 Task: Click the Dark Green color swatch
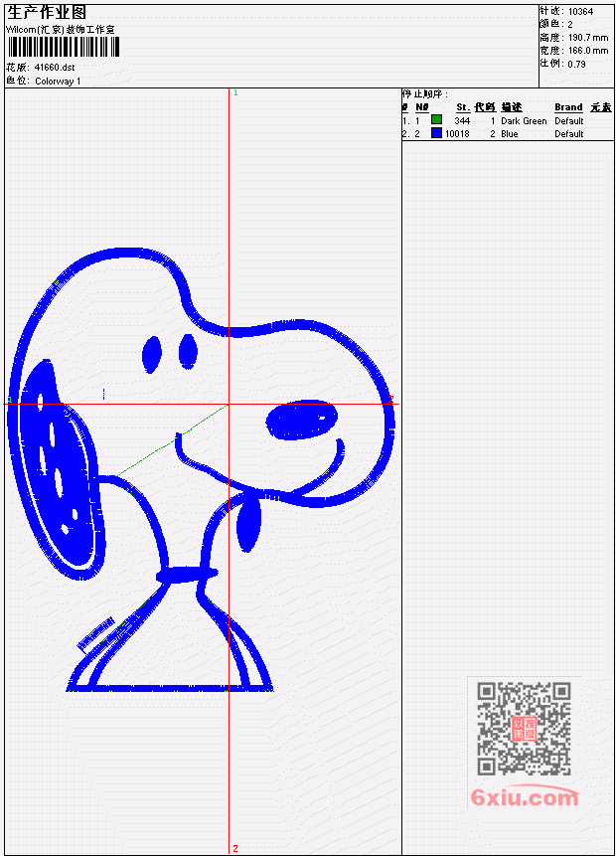pyautogui.click(x=436, y=119)
